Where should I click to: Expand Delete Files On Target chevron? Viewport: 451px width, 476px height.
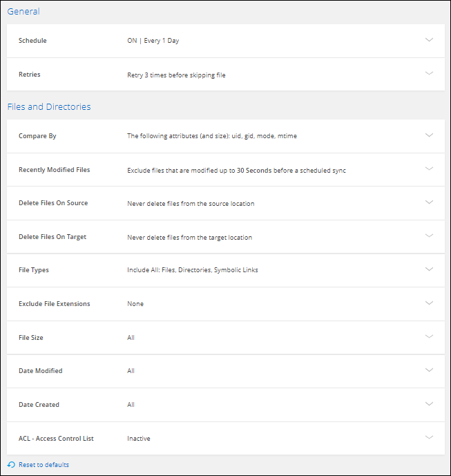tap(429, 236)
